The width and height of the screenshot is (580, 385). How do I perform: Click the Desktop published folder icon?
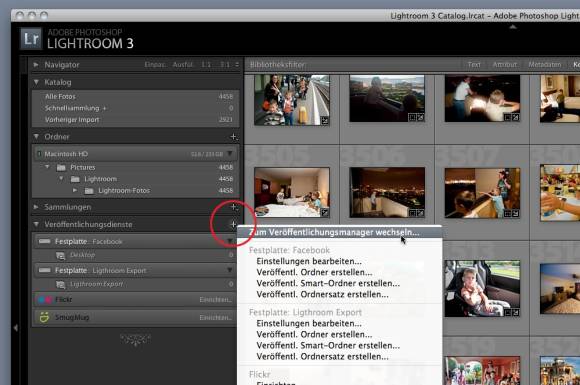point(60,255)
